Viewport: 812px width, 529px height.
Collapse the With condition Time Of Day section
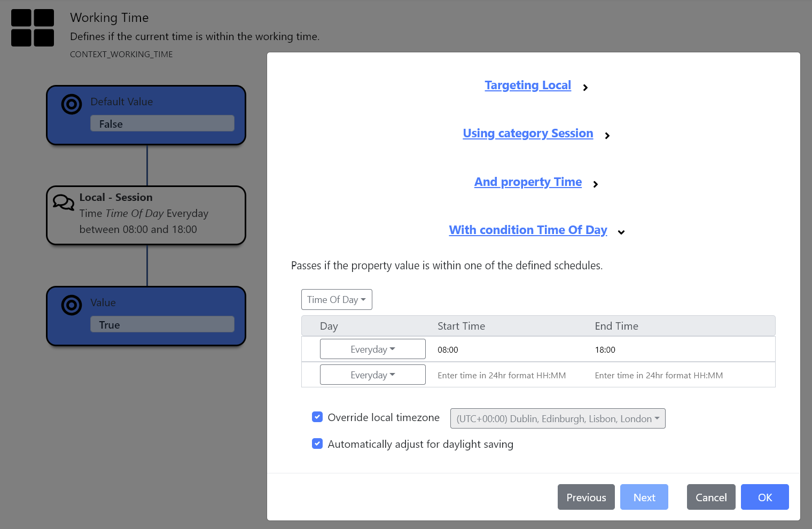(x=621, y=232)
